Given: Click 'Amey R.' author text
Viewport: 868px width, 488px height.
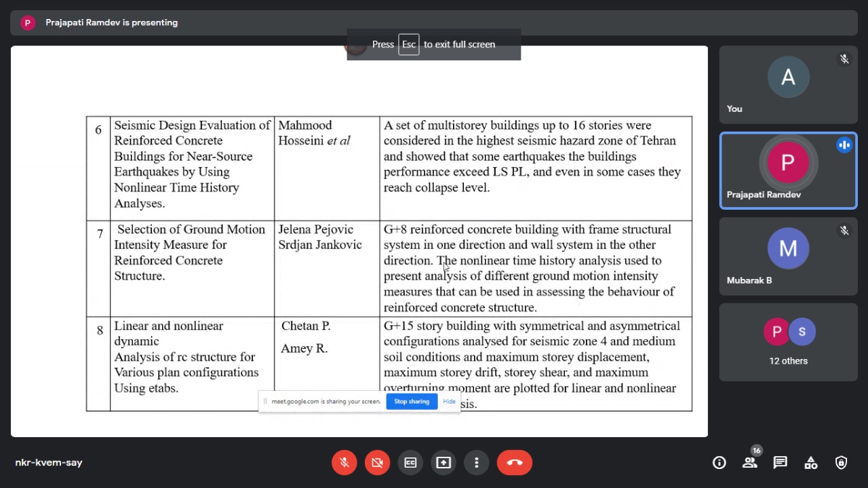Looking at the screenshot, I should tap(304, 348).
